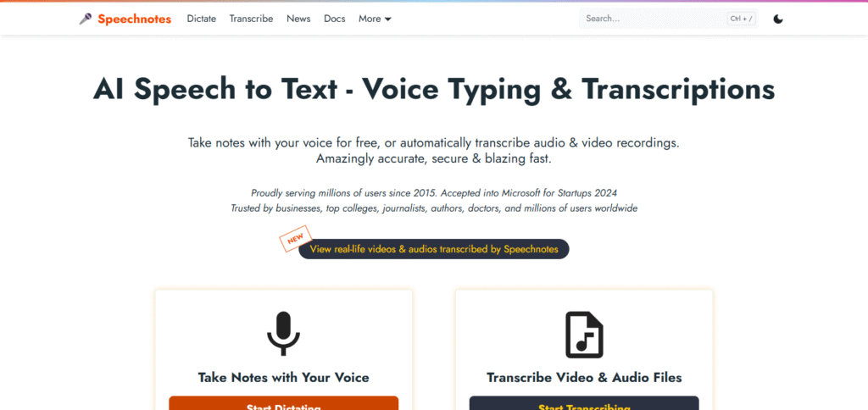Image resolution: width=868 pixels, height=410 pixels.
Task: Click the Transcribe Video & Audio Files heading
Action: tap(584, 378)
